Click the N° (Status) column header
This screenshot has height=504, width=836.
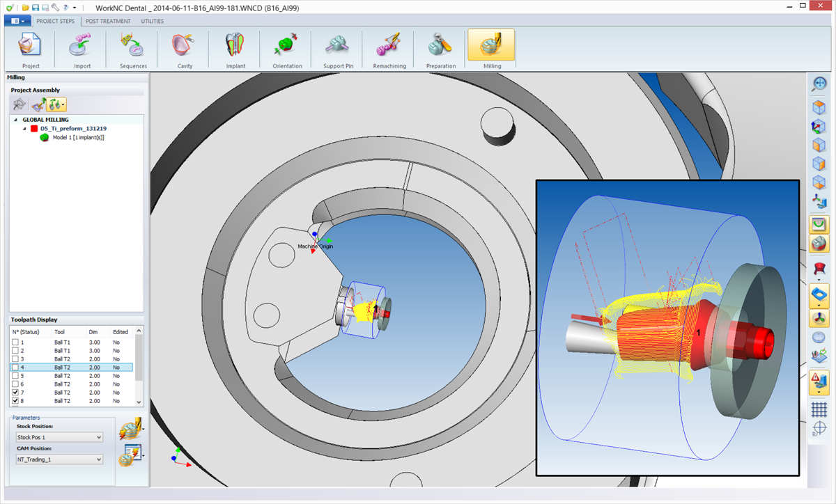(31, 332)
